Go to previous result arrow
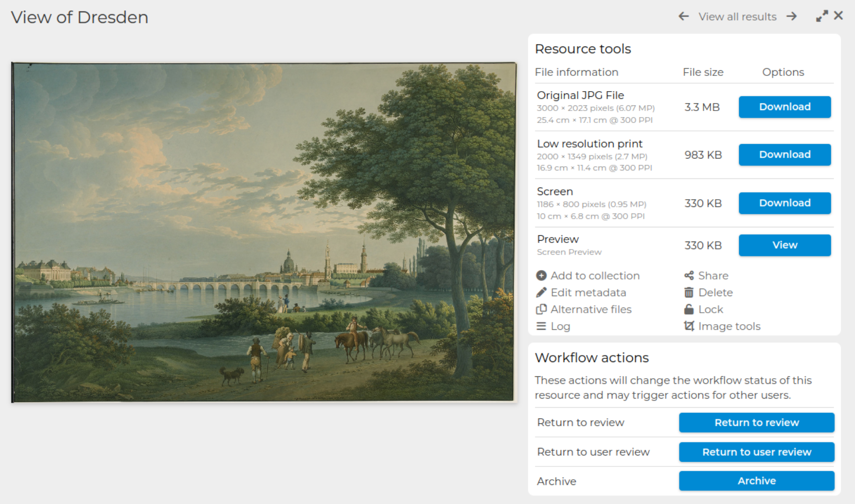 coord(684,17)
